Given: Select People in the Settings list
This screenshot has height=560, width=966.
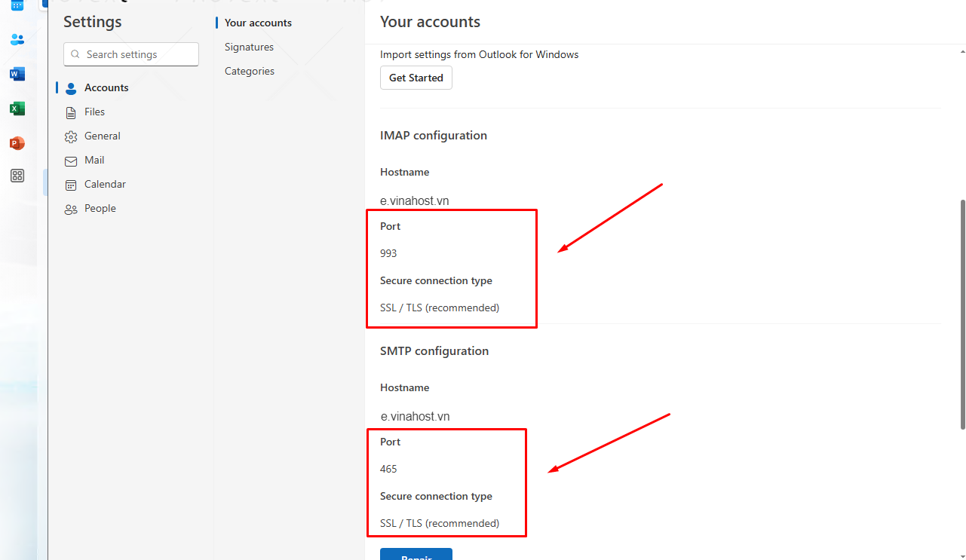Looking at the screenshot, I should pyautogui.click(x=100, y=208).
